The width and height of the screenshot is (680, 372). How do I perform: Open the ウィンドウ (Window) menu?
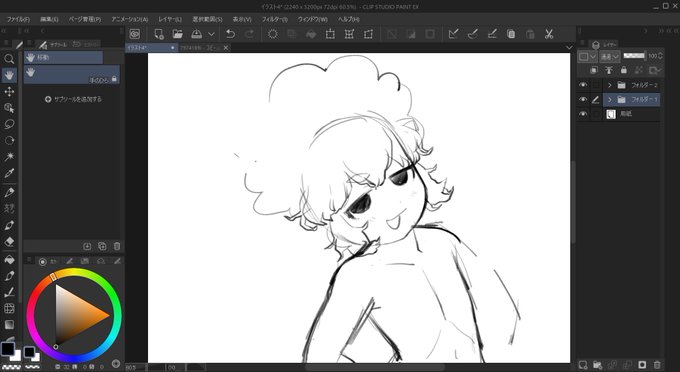click(x=312, y=20)
